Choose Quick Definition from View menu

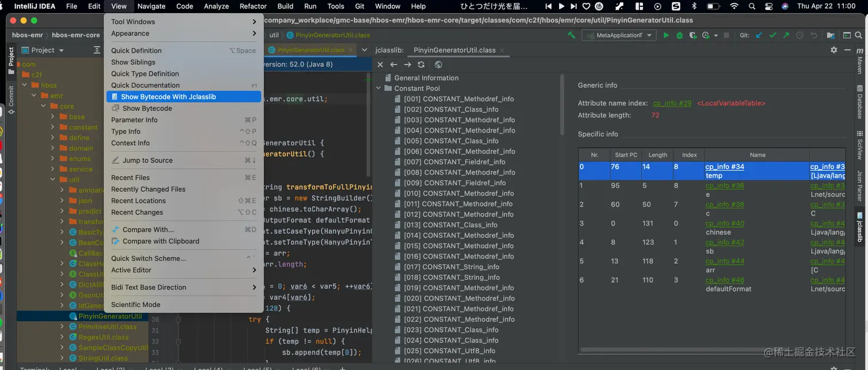pos(184,51)
